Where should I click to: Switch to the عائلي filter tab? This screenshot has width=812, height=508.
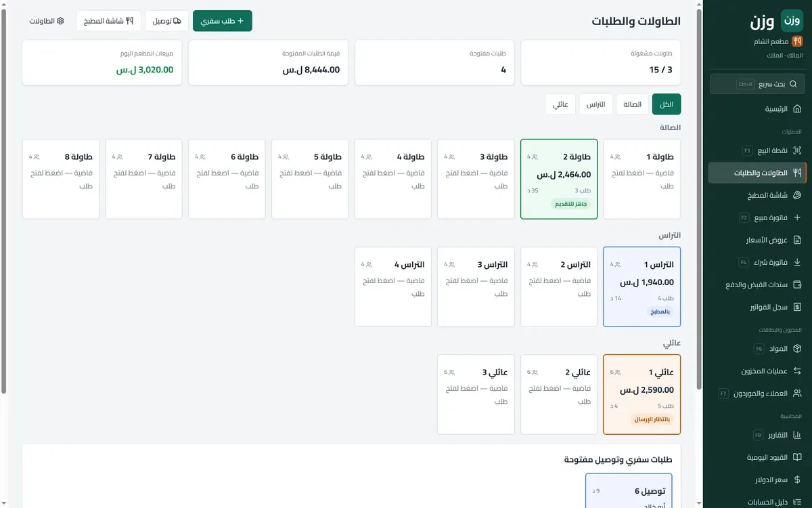(560, 104)
